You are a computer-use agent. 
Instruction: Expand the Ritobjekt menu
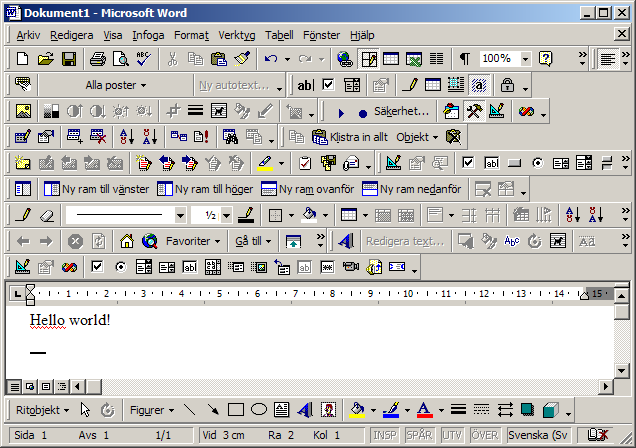point(42,410)
